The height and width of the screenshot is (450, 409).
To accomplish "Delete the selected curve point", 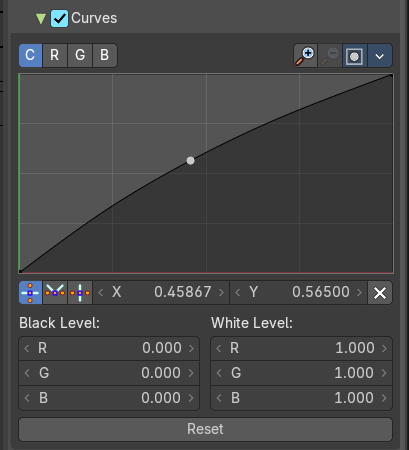I will 380,293.
